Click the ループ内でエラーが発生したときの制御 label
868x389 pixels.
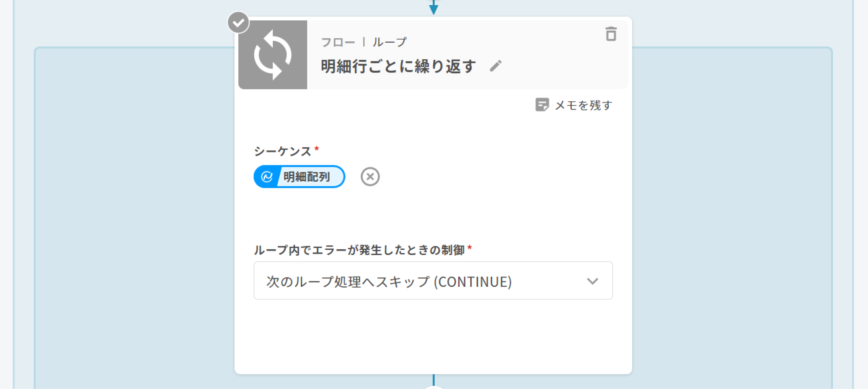(359, 250)
